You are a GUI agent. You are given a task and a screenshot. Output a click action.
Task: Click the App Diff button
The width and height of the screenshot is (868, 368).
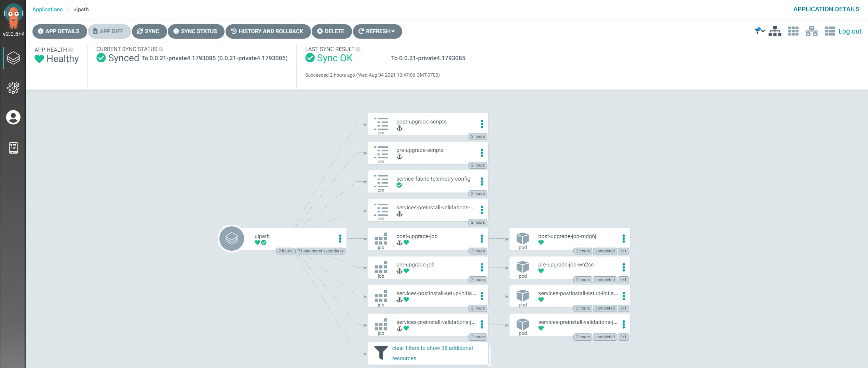point(109,31)
